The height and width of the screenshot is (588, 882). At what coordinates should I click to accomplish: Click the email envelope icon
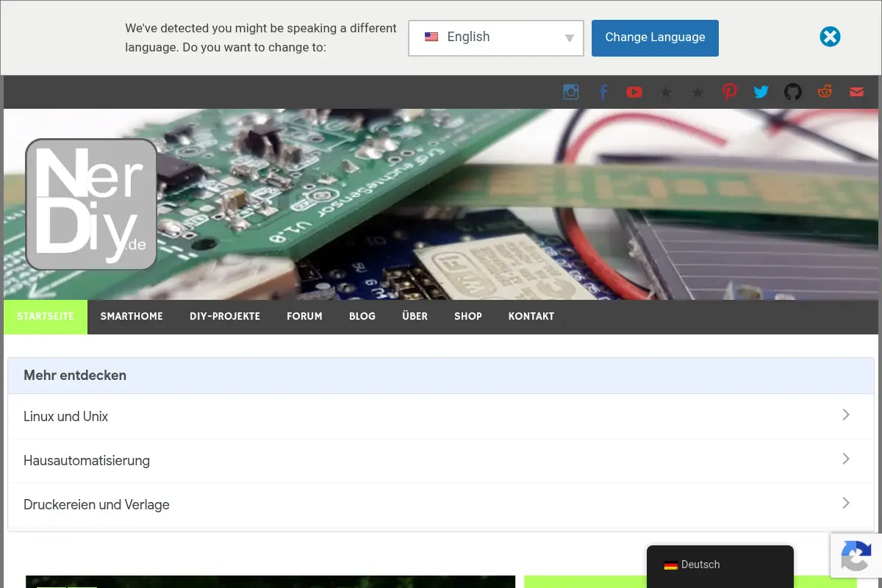tap(856, 92)
